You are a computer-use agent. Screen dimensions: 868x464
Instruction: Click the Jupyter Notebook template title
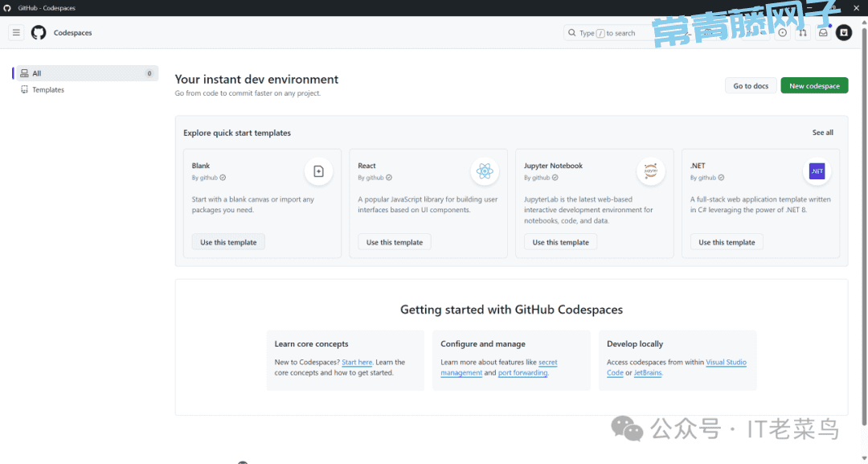coord(553,166)
